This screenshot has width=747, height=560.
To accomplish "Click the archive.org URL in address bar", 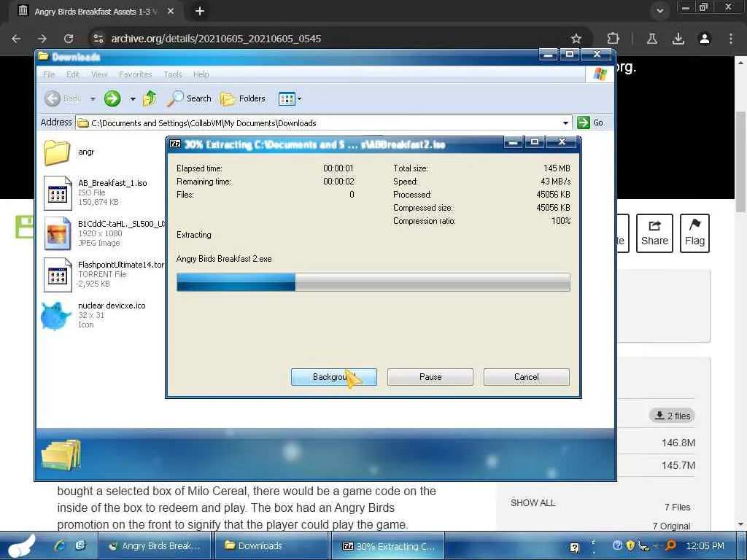I will (x=216, y=39).
